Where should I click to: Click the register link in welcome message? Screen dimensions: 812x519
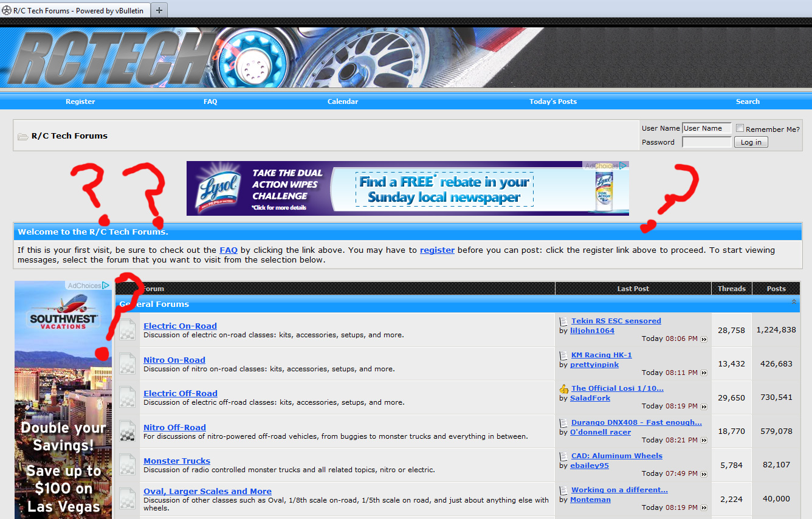(x=437, y=250)
